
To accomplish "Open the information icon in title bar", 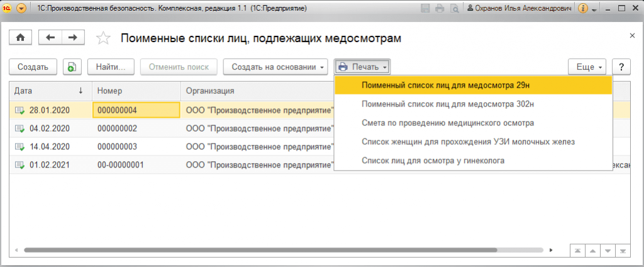I will click(x=582, y=8).
